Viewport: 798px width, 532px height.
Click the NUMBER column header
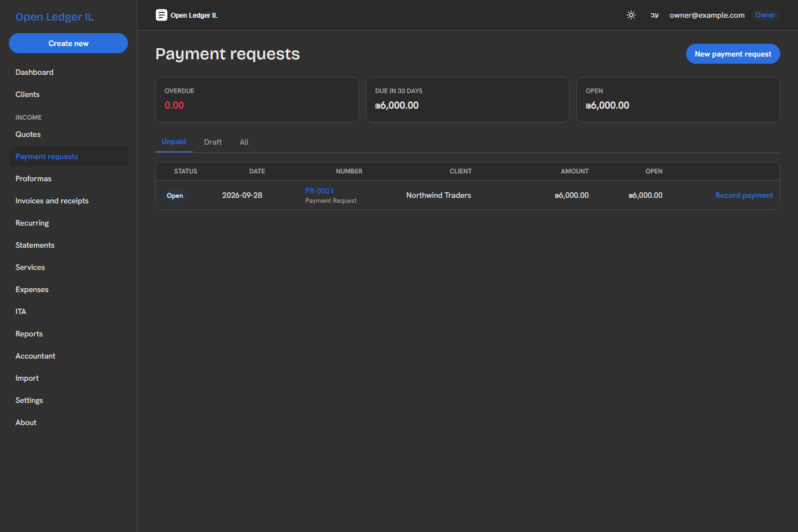[x=349, y=171]
